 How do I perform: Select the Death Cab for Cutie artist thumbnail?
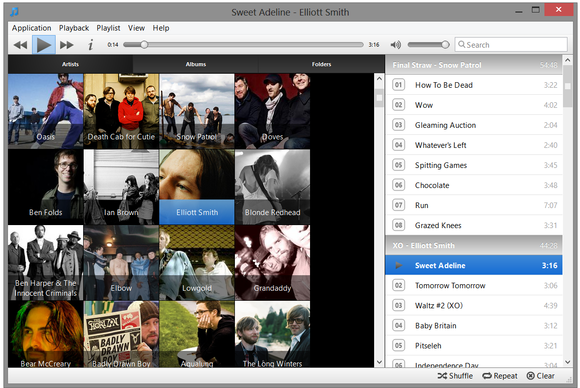coord(121,111)
